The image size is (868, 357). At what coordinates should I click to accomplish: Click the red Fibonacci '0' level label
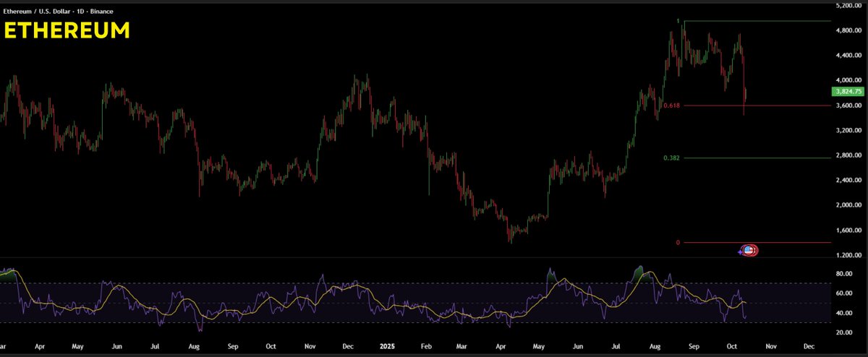678,243
